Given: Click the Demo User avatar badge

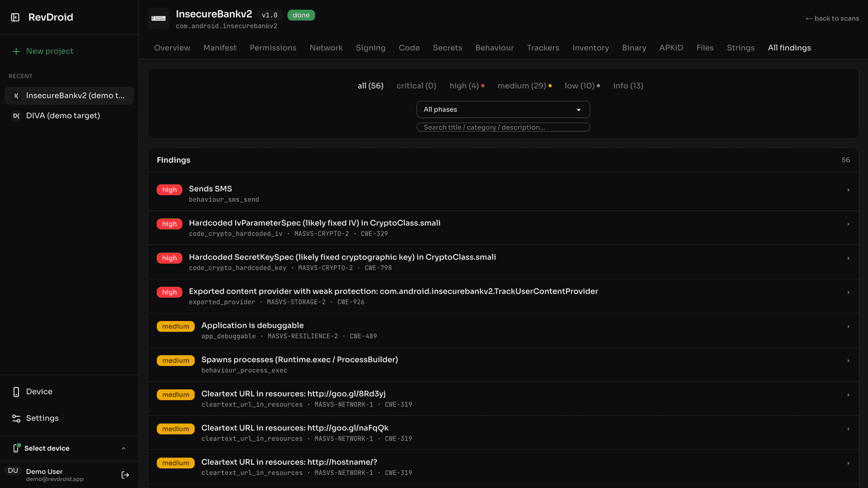Looking at the screenshot, I should 13,471.
